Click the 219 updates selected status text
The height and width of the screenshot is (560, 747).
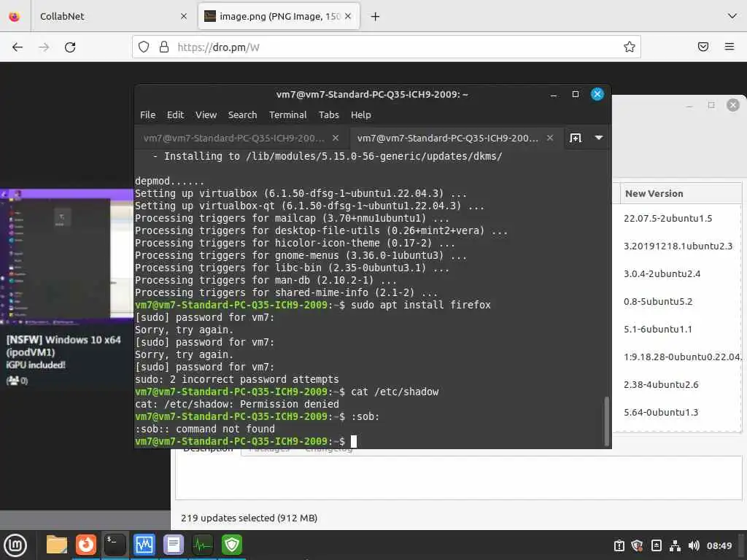(x=249, y=518)
